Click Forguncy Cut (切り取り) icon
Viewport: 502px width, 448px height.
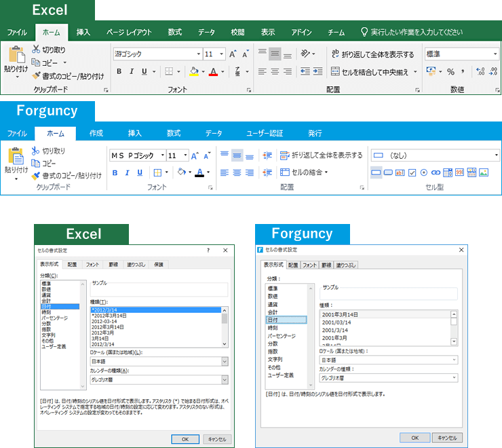click(35, 151)
